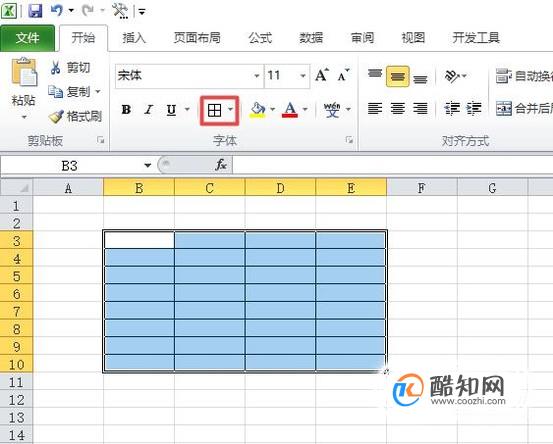Viewport: 553px width, 444px height.
Task: Click the Save icon in quick access toolbar
Action: click(35, 11)
